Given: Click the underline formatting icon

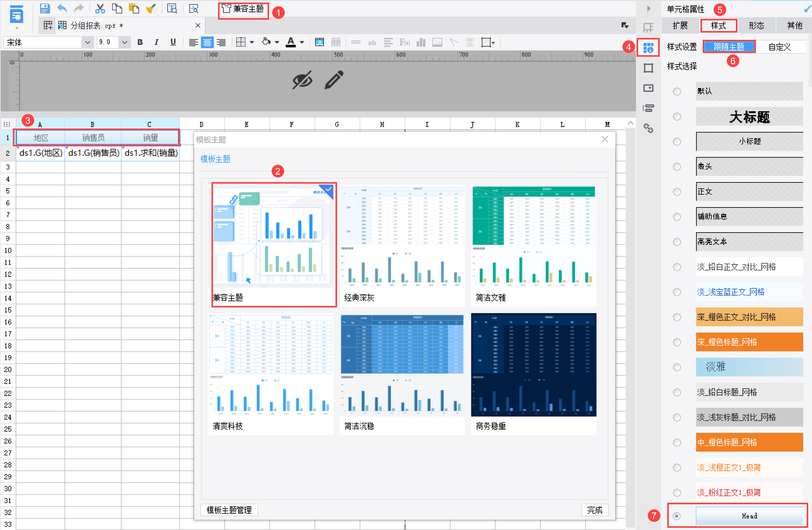Looking at the screenshot, I should (173, 42).
